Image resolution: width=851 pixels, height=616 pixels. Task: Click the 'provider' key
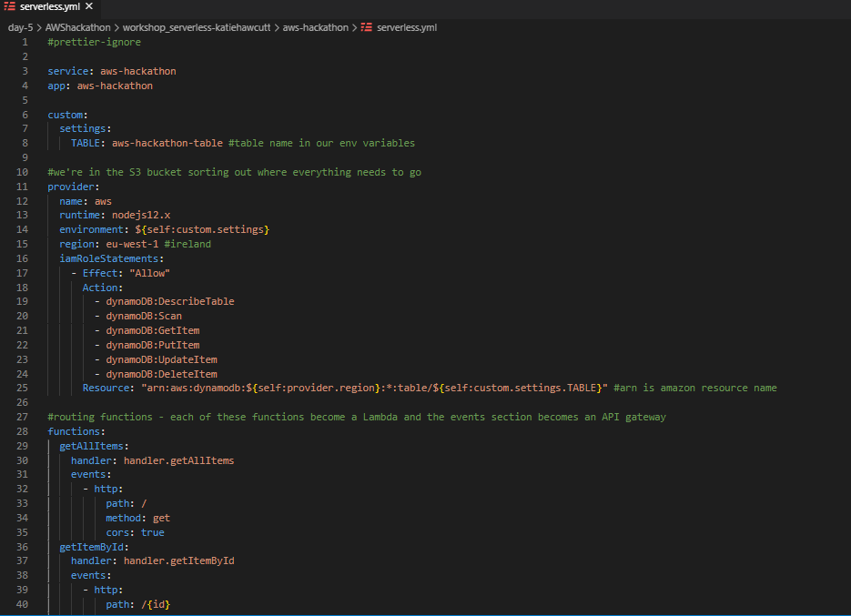click(71, 187)
